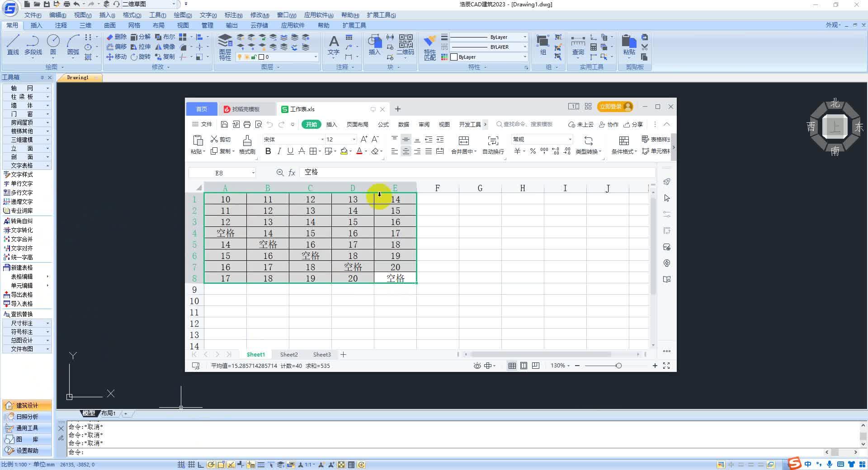The height and width of the screenshot is (470, 868).
Task: Click 新建表格 in the toolbox panel
Action: click(20, 267)
